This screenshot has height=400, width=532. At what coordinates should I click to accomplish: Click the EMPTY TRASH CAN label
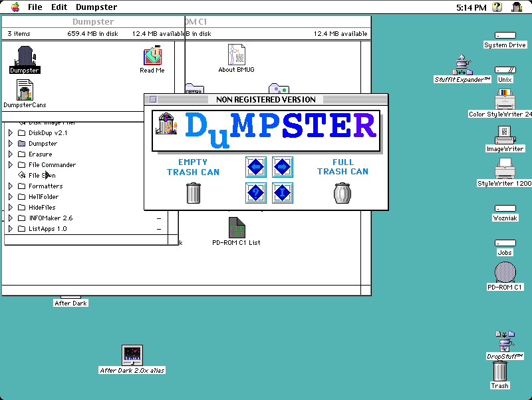click(x=193, y=167)
